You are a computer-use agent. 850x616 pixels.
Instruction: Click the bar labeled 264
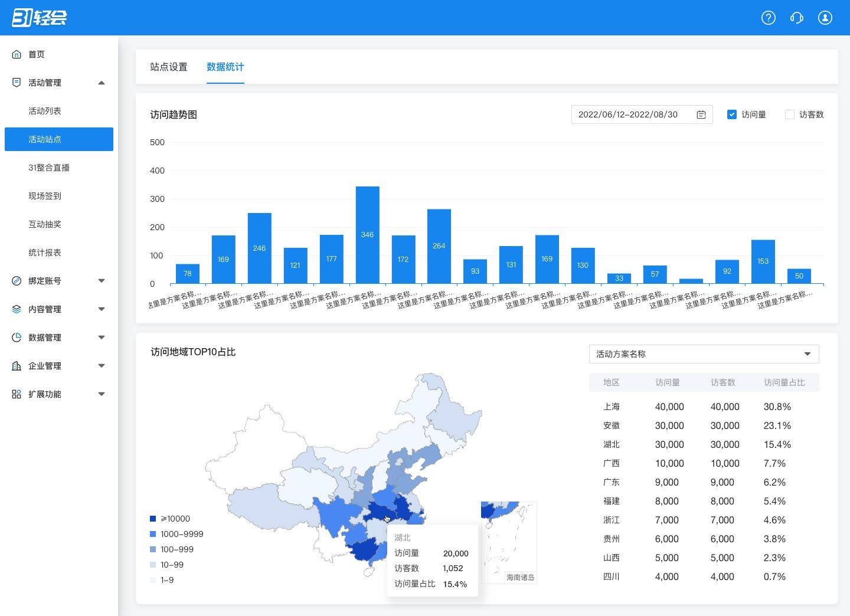tap(439, 247)
